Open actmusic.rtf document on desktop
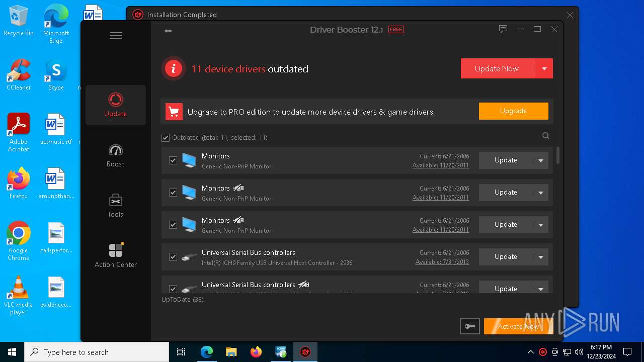 pyautogui.click(x=56, y=129)
